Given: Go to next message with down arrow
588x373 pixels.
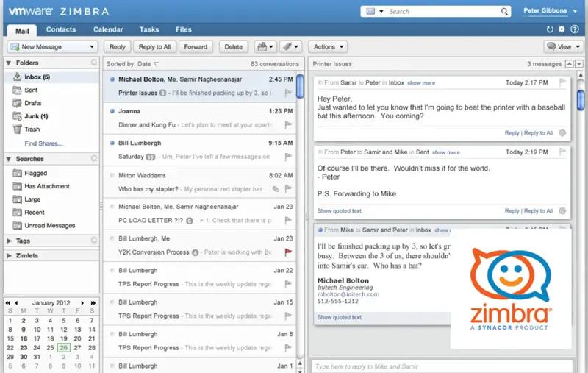Looking at the screenshot, I should (x=579, y=64).
